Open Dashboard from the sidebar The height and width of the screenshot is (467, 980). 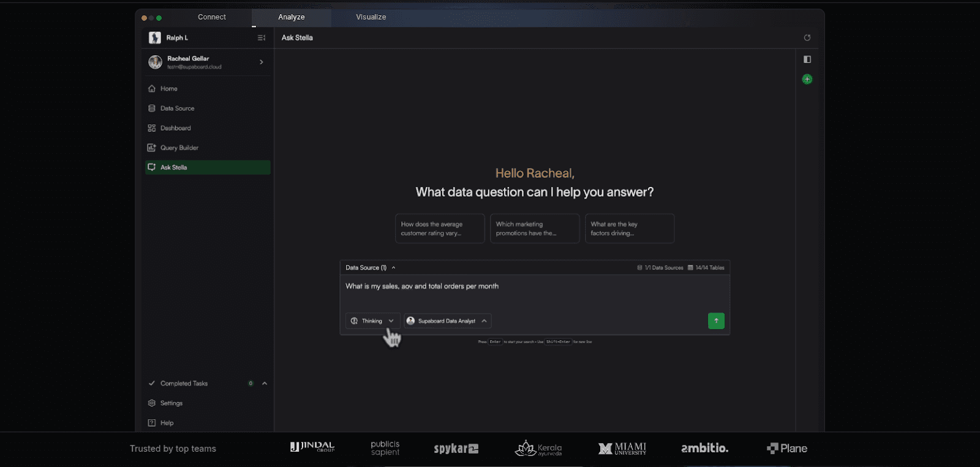(x=208, y=128)
